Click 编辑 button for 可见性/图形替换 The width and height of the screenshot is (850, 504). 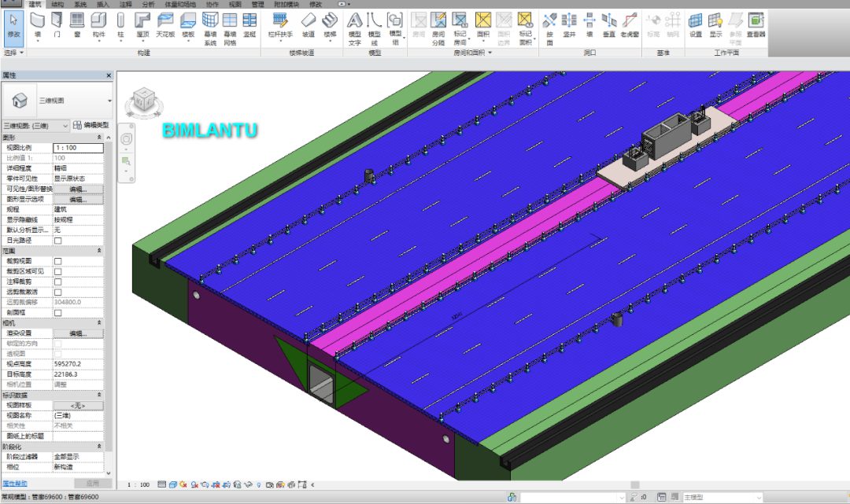(x=78, y=189)
